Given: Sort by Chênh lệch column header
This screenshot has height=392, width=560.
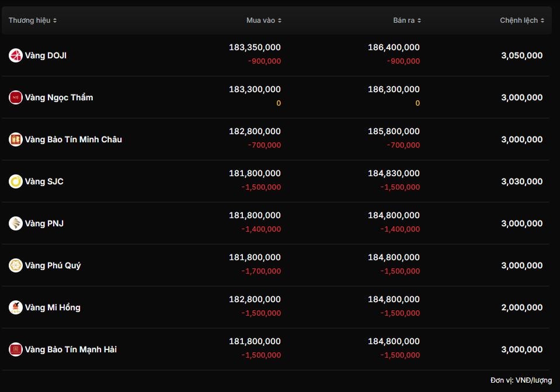Looking at the screenshot, I should click(x=522, y=20).
